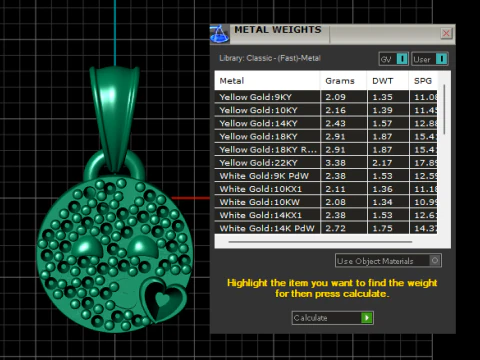480x360 pixels.
Task: Select the White Gold:14KX1 row
Action: pyautogui.click(x=326, y=215)
